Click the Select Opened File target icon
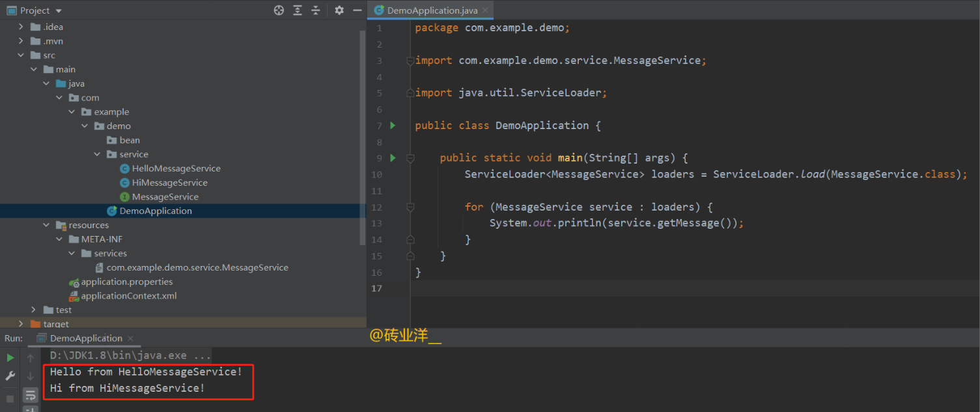Viewport: 980px width, 412px height. [x=279, y=10]
